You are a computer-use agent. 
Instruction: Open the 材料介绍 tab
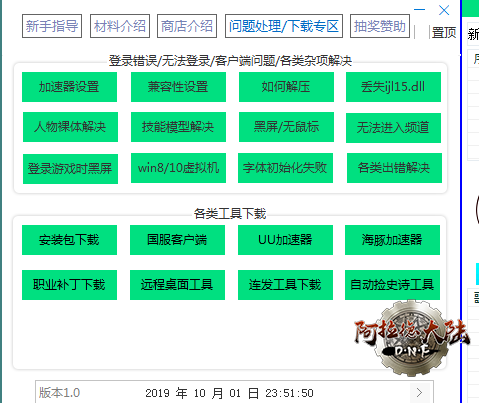pyautogui.click(x=120, y=26)
